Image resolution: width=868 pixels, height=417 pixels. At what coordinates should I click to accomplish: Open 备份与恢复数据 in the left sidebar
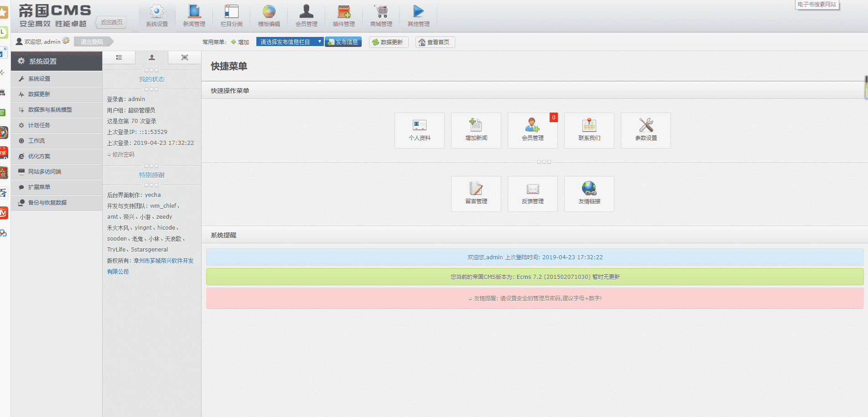pos(57,203)
